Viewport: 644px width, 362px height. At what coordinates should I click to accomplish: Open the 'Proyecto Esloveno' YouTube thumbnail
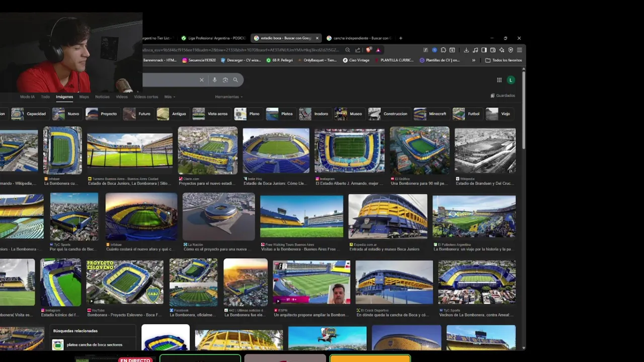125,282
